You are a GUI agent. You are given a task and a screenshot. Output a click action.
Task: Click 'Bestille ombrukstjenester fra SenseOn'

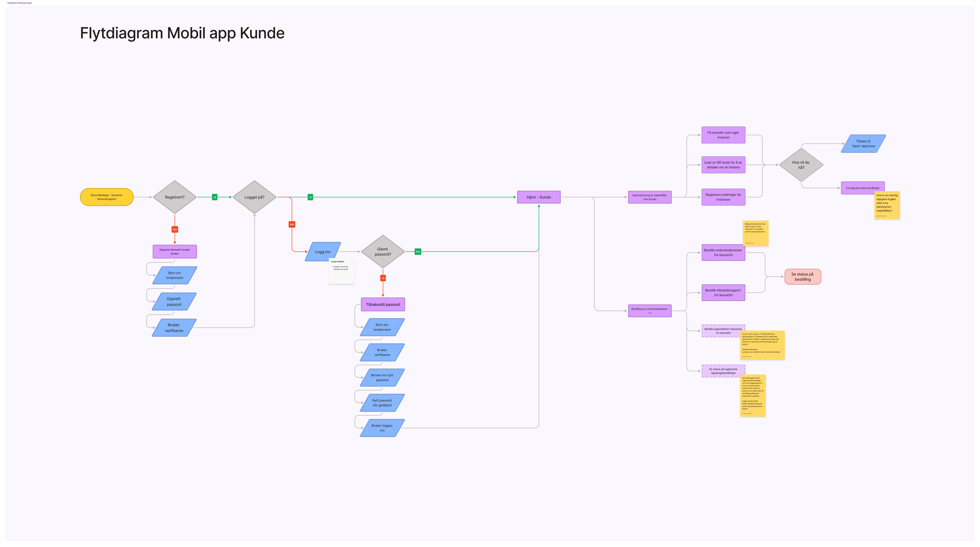[x=723, y=253]
